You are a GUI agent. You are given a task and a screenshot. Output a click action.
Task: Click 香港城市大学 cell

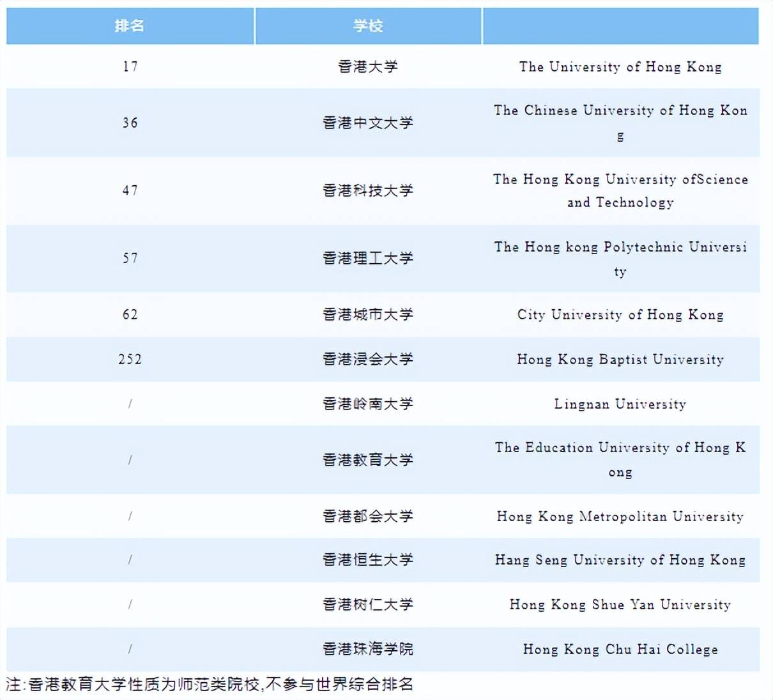[368, 314]
